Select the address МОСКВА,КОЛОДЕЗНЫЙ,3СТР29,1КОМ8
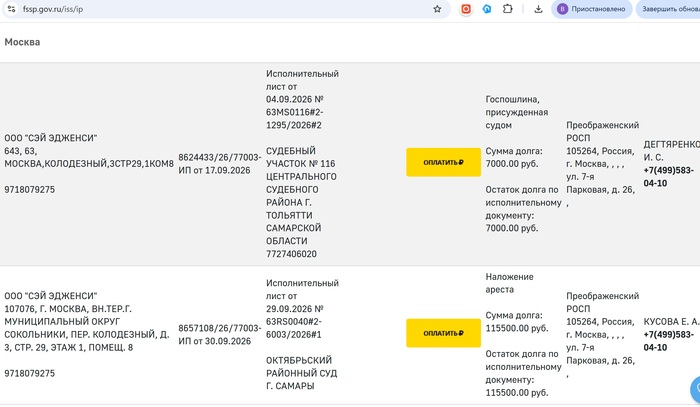Screen dimensions: 700x407 89,164
